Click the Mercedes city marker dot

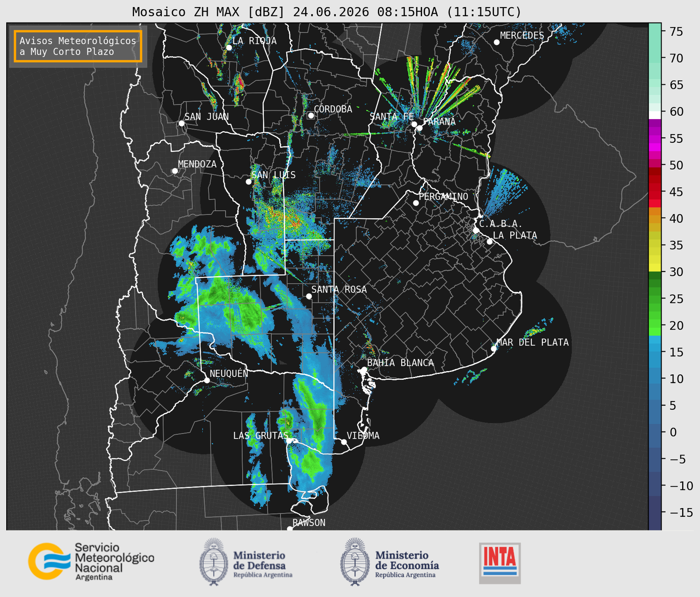point(496,42)
